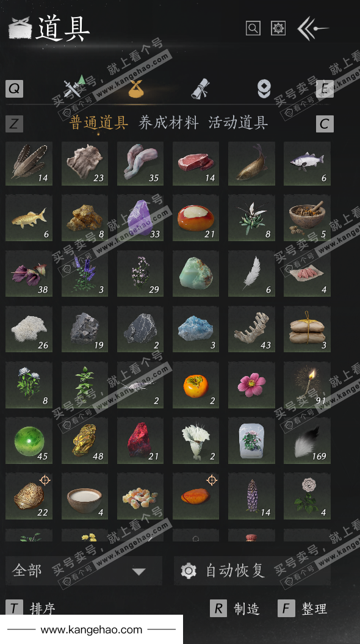The width and height of the screenshot is (360, 644).
Task: Expand the 全部 filter dropdown
Action: pyautogui.click(x=84, y=571)
